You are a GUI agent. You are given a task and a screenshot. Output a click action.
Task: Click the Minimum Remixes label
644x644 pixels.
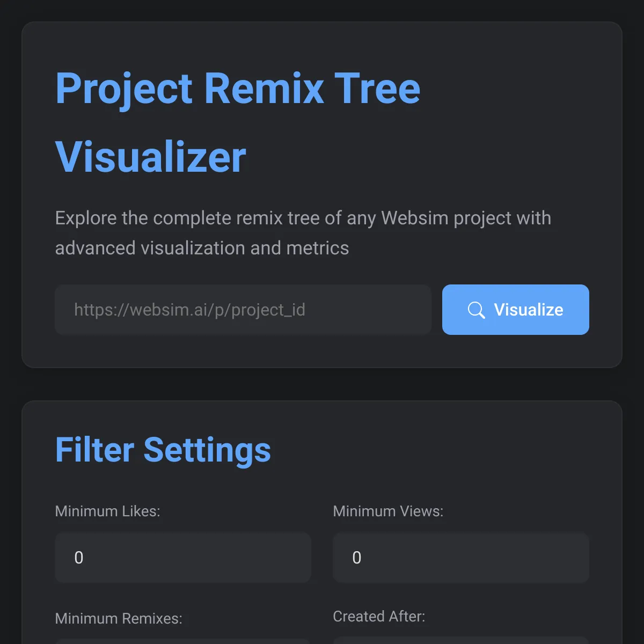tap(119, 618)
